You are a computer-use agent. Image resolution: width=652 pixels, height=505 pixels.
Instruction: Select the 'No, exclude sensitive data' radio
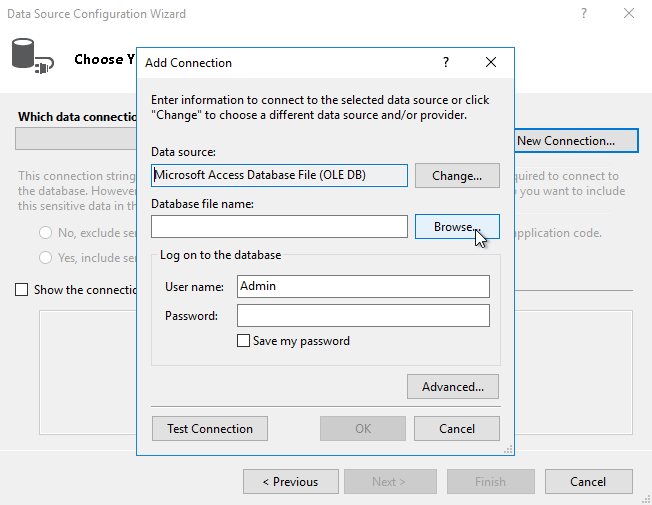coord(46,233)
